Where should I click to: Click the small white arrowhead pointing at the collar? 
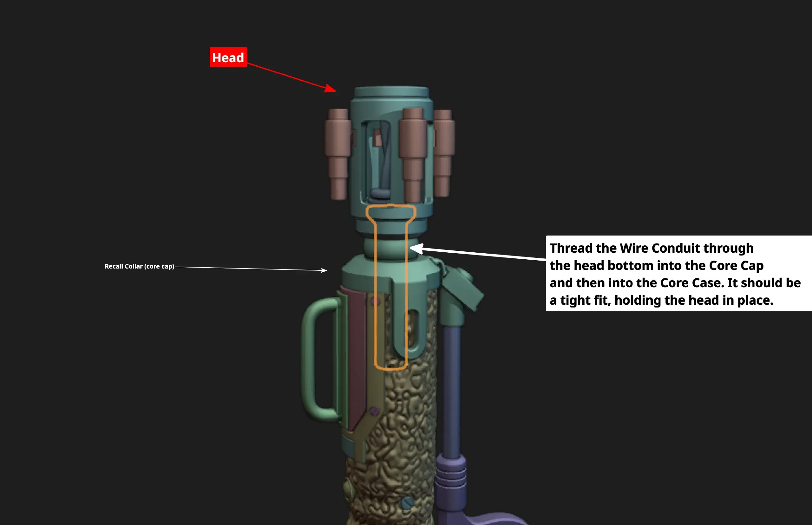(324, 270)
